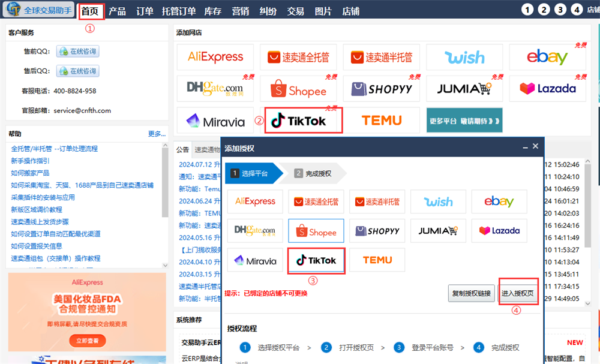
Task: Select AliExpress in 添加授权 dialog
Action: click(255, 201)
